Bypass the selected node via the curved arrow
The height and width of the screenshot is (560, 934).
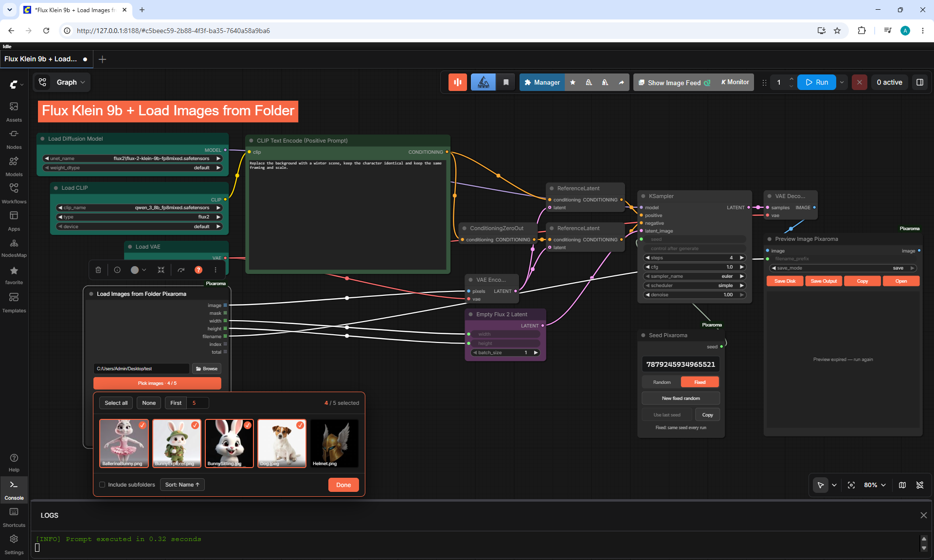(x=181, y=270)
